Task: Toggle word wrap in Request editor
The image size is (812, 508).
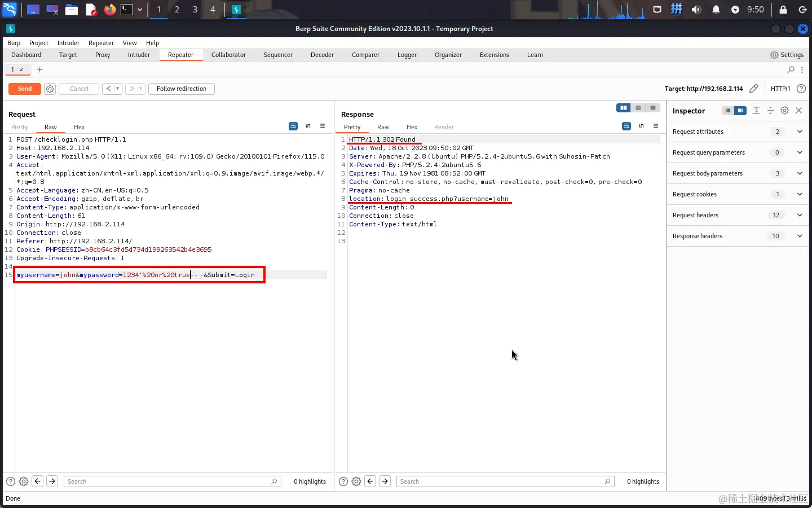Action: coord(293,126)
